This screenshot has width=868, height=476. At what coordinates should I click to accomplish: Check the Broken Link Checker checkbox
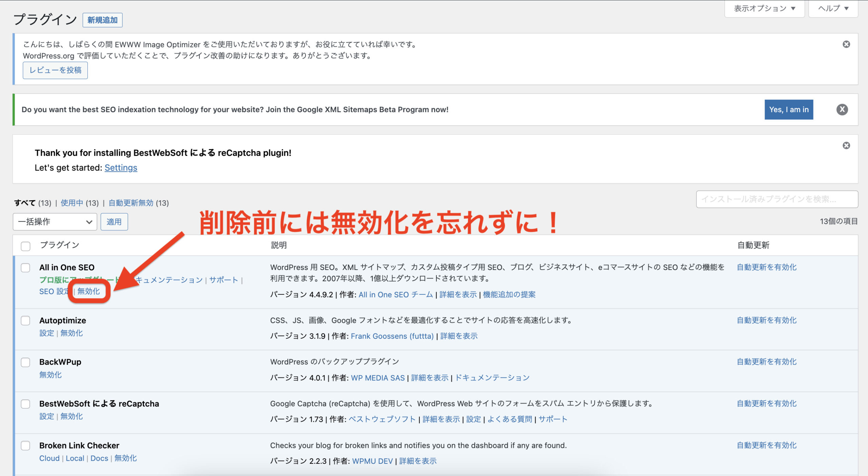click(25, 446)
